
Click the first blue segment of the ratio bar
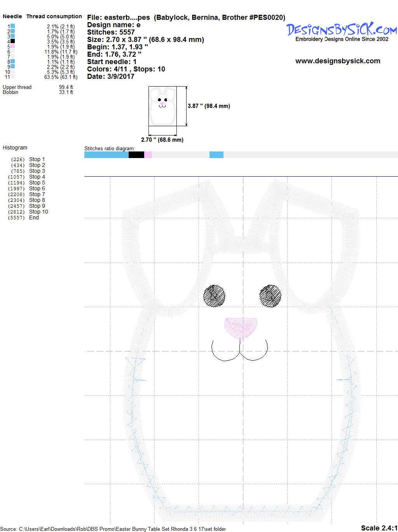(106, 155)
